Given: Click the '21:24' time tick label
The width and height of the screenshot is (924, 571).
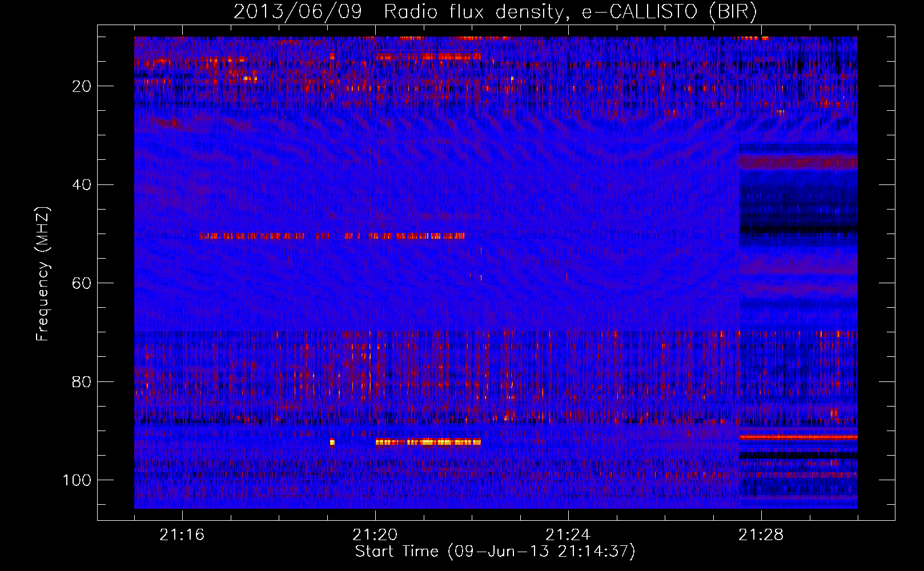Looking at the screenshot, I should click(x=568, y=535).
